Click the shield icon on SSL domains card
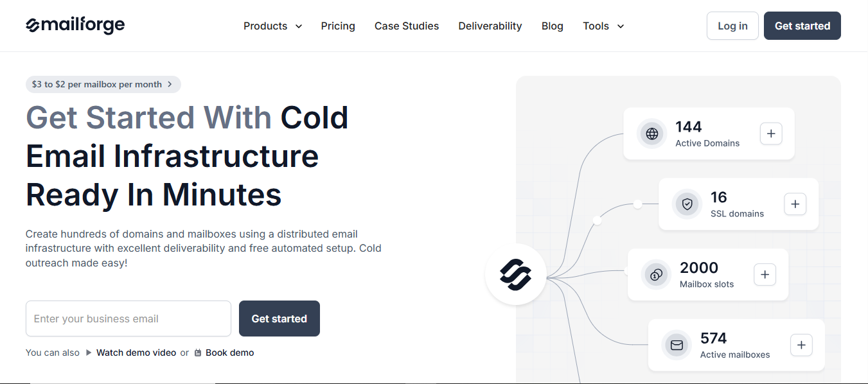This screenshot has height=384, width=868. point(687,204)
